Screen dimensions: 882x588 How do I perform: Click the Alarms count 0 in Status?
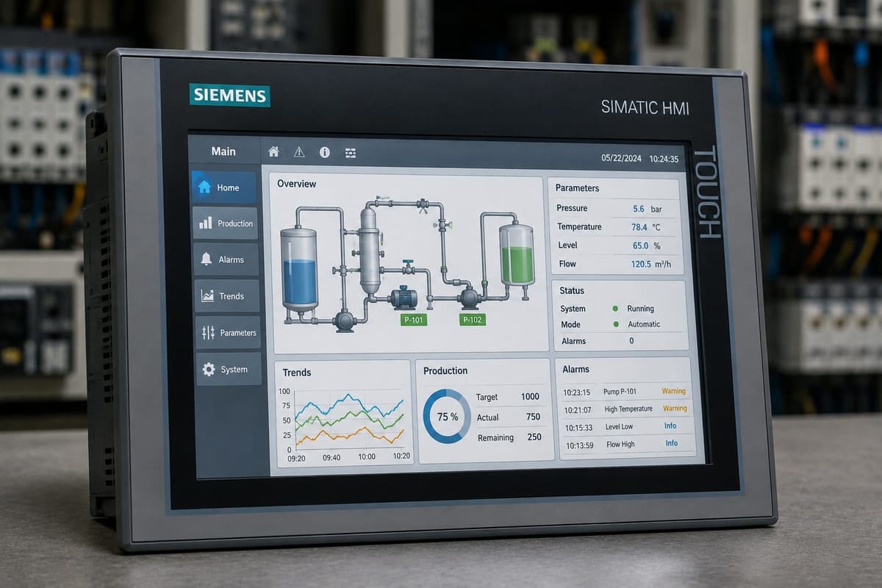coord(631,341)
